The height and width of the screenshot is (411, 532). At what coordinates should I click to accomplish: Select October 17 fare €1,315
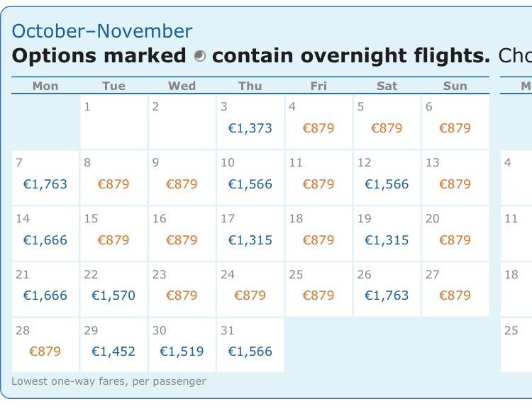point(250,240)
